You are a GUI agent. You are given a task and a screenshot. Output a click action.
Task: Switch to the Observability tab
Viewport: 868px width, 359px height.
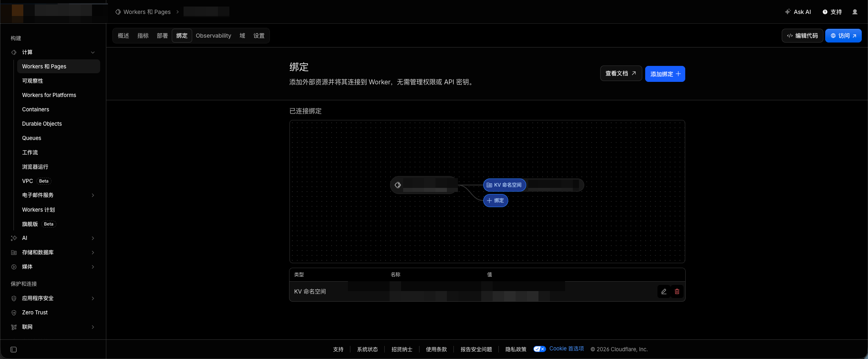pos(213,36)
